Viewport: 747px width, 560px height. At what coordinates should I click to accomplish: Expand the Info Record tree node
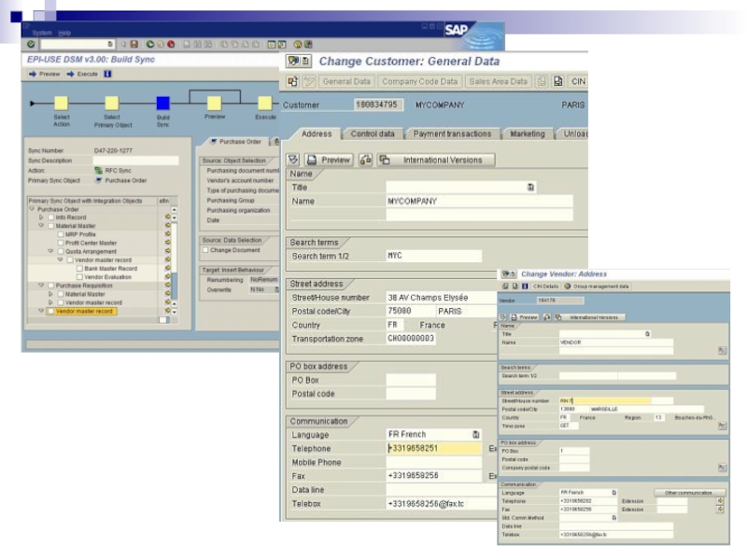click(41, 217)
